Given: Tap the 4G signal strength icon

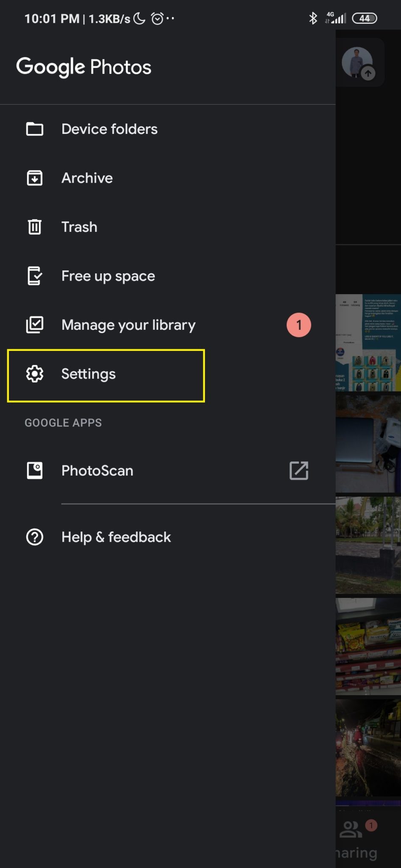Looking at the screenshot, I should pyautogui.click(x=335, y=18).
